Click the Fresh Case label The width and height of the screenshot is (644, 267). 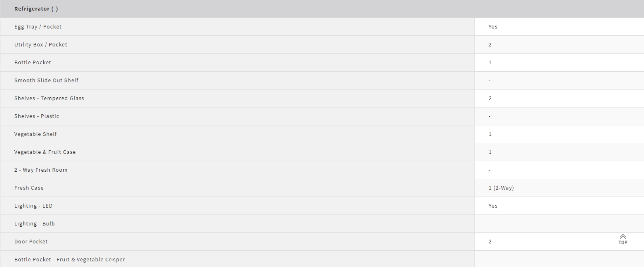29,188
